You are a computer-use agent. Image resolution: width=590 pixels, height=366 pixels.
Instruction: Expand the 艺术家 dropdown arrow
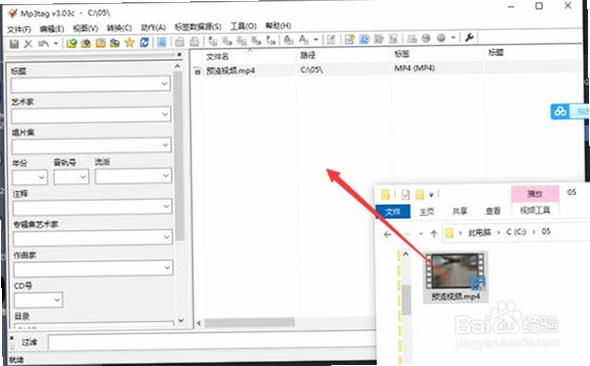coord(165,114)
